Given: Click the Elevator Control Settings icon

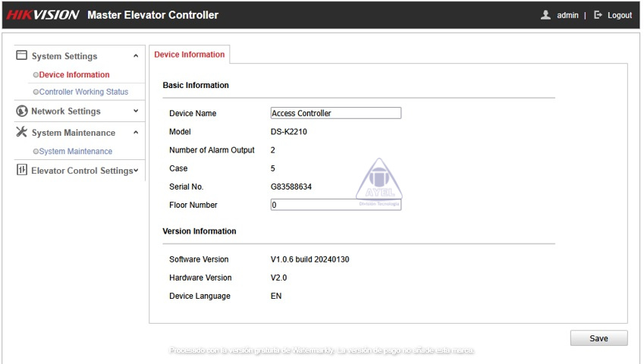Looking at the screenshot, I should [21, 171].
